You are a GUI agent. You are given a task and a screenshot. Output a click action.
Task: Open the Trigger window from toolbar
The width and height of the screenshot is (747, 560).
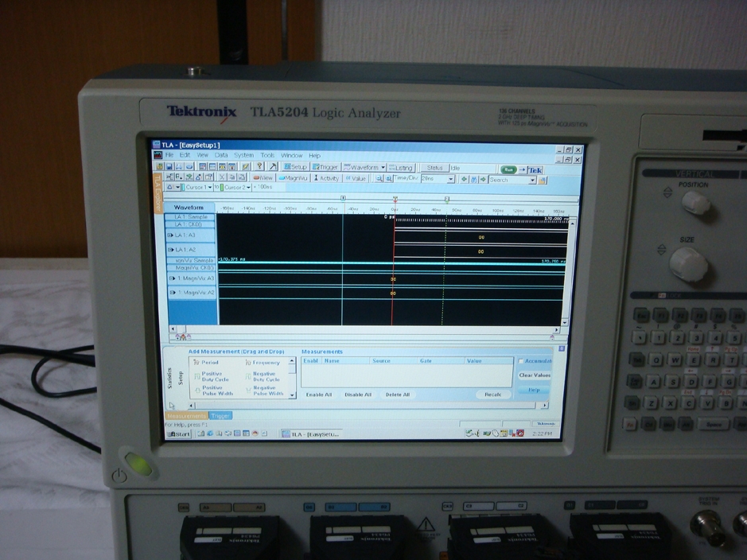point(325,167)
